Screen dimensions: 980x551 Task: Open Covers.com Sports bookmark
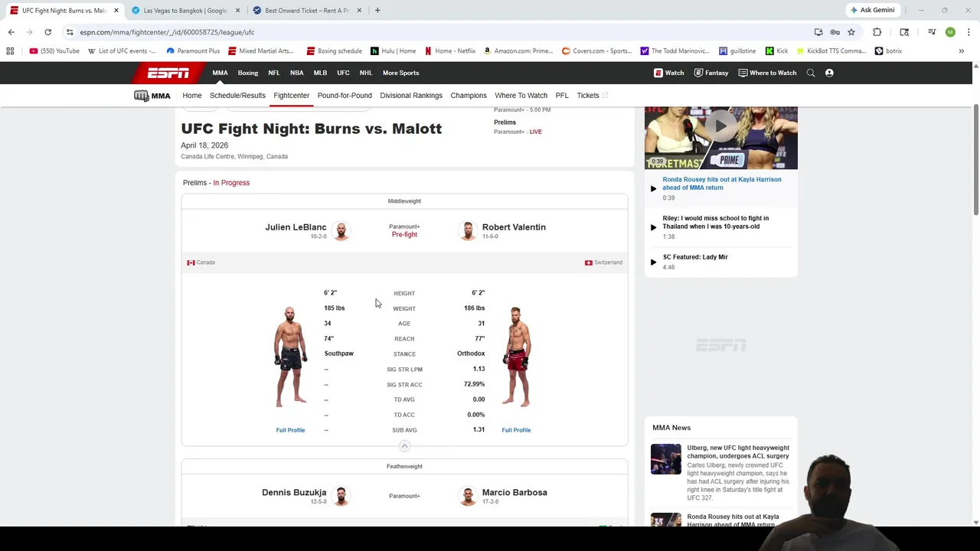point(596,51)
